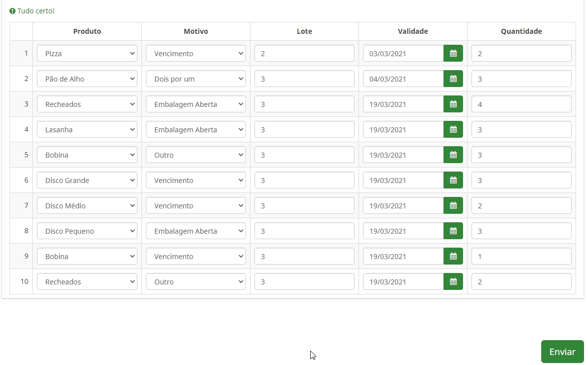This screenshot has height=365, width=588.
Task: Open the Vencimento motivo dropdown in row 7
Action: coord(196,205)
